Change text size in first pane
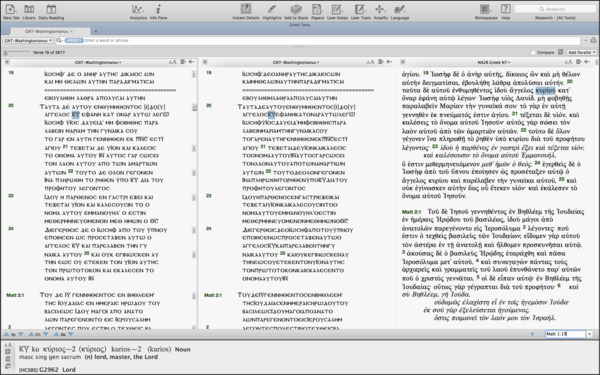Screen dimensions: 600x375 tap(173, 62)
